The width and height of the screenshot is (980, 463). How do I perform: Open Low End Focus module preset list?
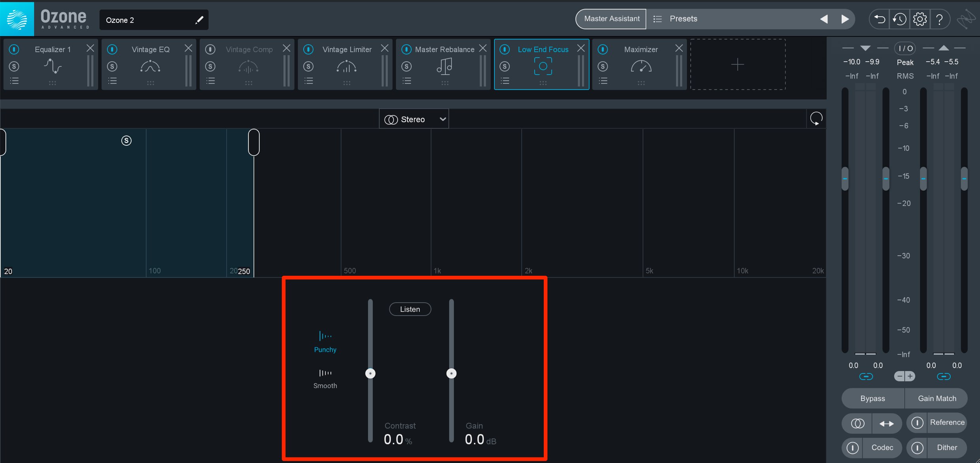point(505,81)
